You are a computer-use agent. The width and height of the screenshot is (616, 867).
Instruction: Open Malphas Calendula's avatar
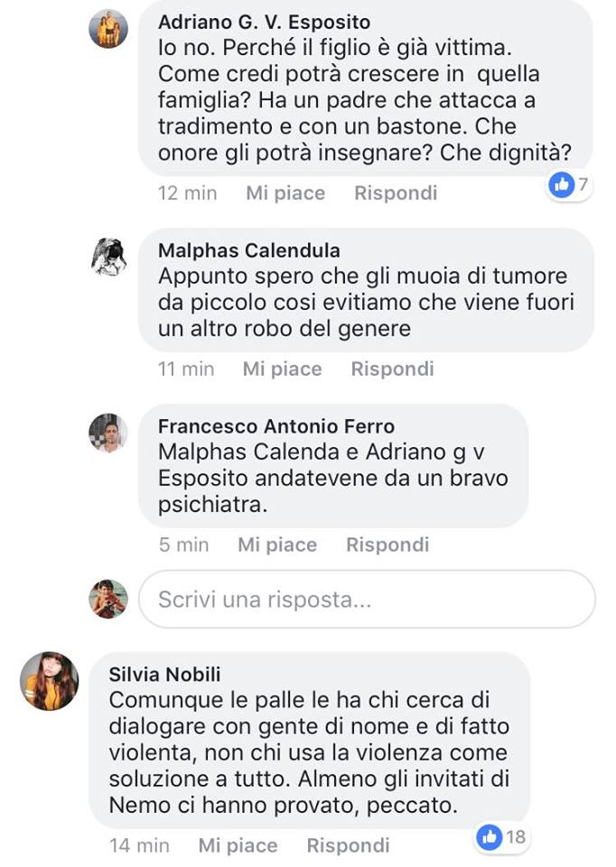(109, 256)
